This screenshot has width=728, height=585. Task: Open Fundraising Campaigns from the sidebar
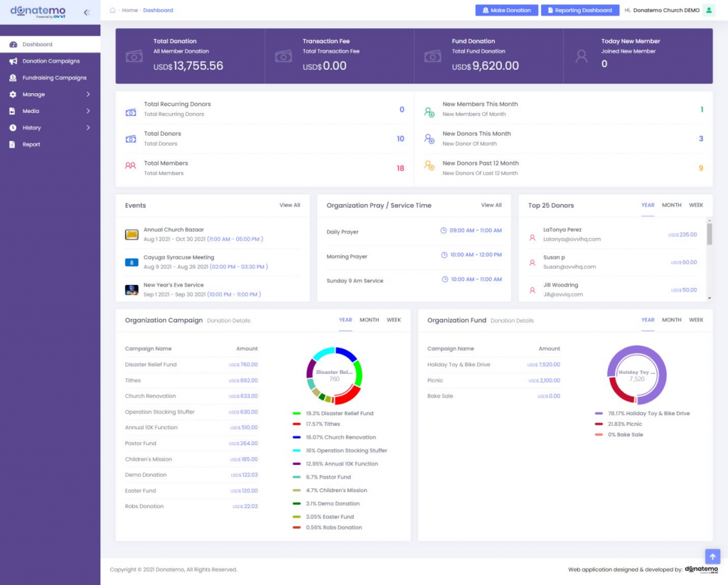click(x=50, y=77)
